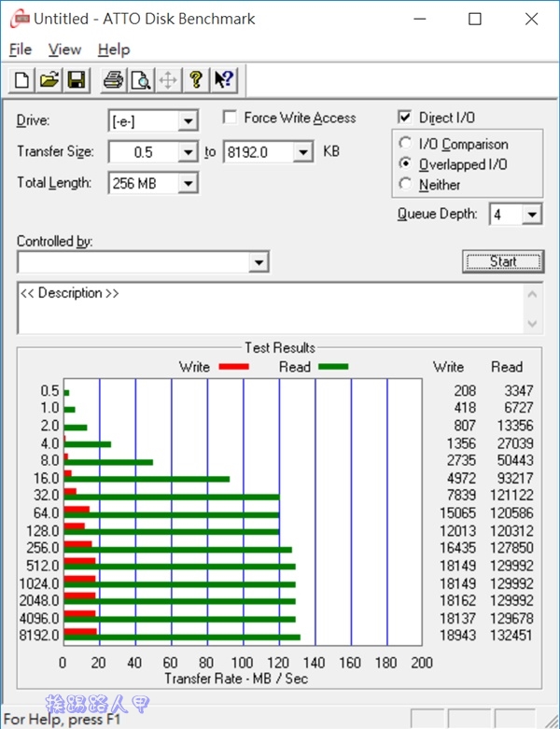This screenshot has height=729, width=560.
Task: Click the Test Results group title
Action: coord(280,348)
